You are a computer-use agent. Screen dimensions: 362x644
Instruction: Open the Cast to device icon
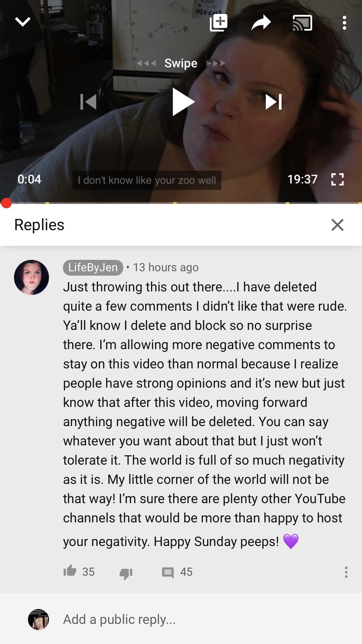(x=303, y=23)
